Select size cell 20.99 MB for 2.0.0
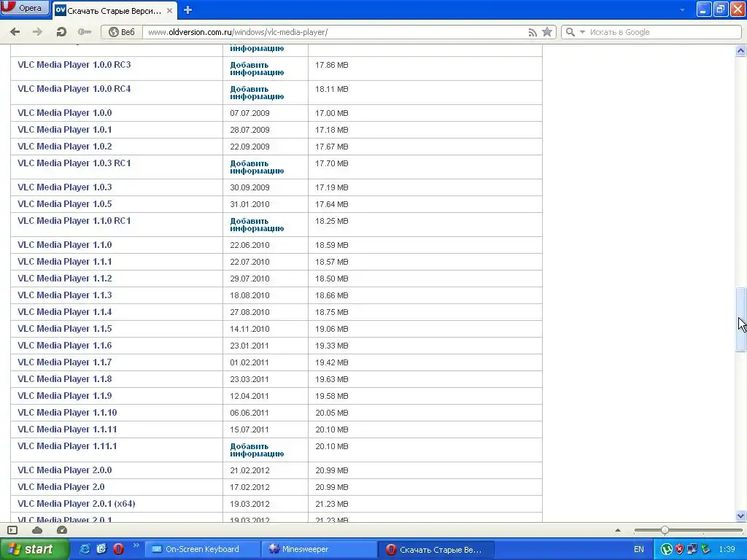The width and height of the screenshot is (747, 560). coord(332,470)
